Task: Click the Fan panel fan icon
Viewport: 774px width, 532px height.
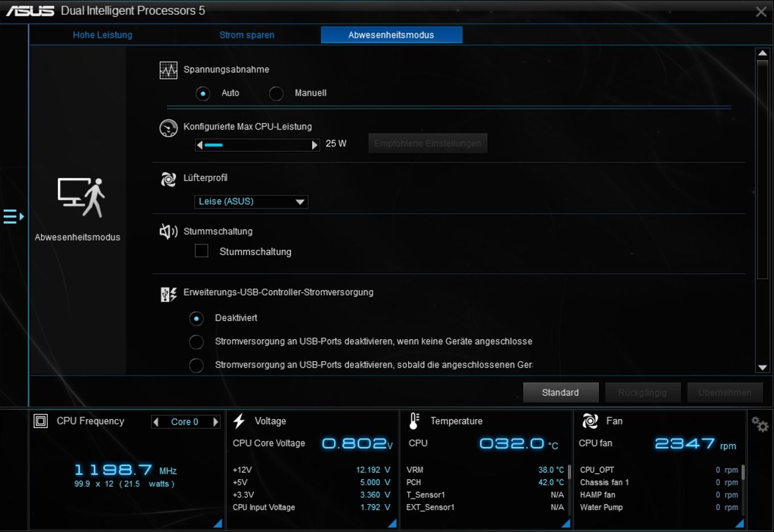Action: click(x=590, y=421)
